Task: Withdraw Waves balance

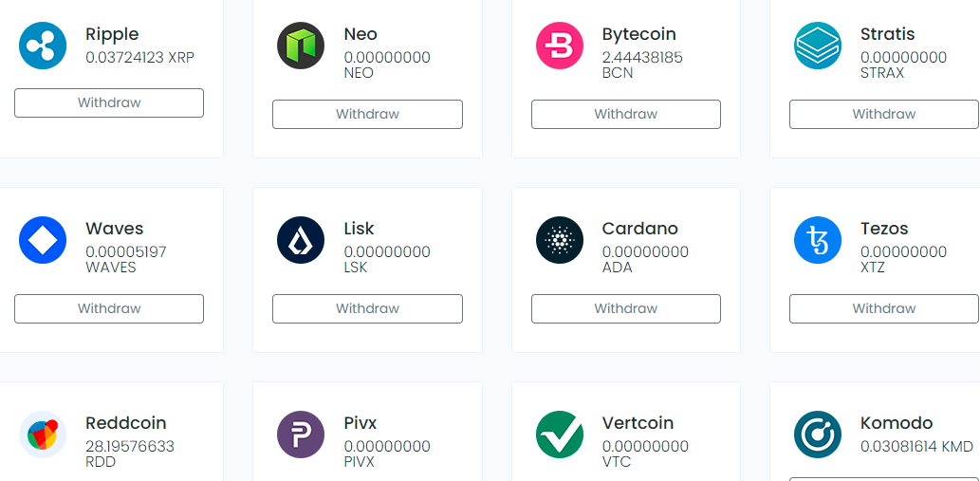Action: [109, 308]
